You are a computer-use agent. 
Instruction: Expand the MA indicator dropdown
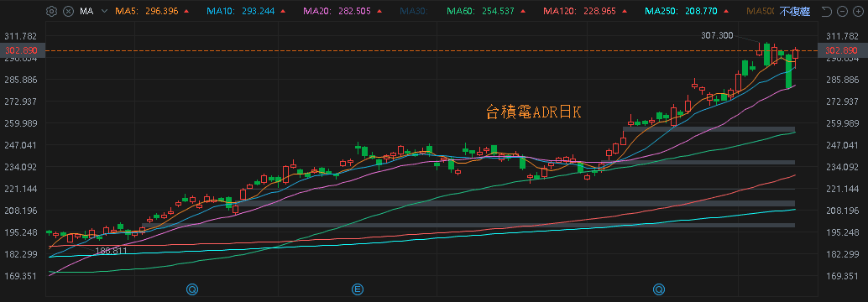pos(104,11)
